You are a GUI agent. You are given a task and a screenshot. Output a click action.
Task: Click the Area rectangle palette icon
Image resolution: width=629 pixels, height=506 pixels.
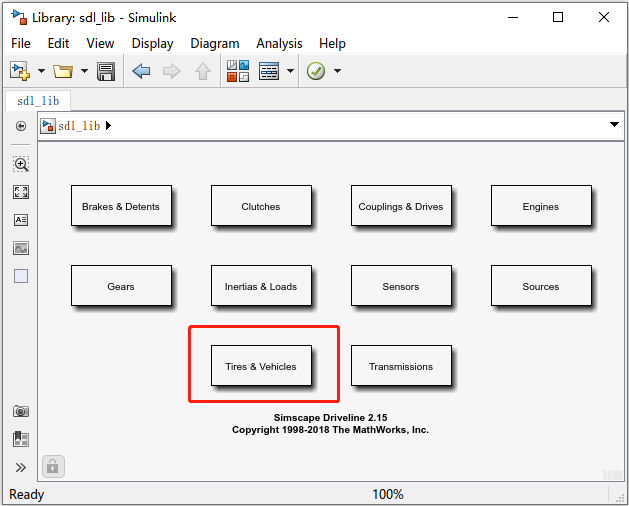click(x=21, y=276)
